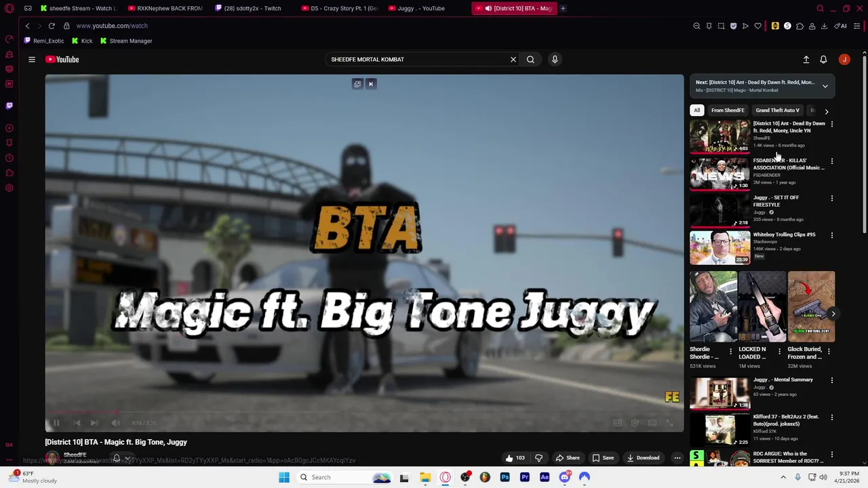Screen dimensions: 868x488
Task: Open a new browser tab with plus
Action: click(563, 8)
